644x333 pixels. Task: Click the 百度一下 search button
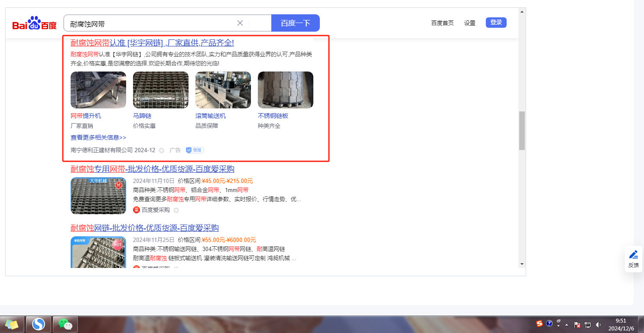(x=296, y=23)
